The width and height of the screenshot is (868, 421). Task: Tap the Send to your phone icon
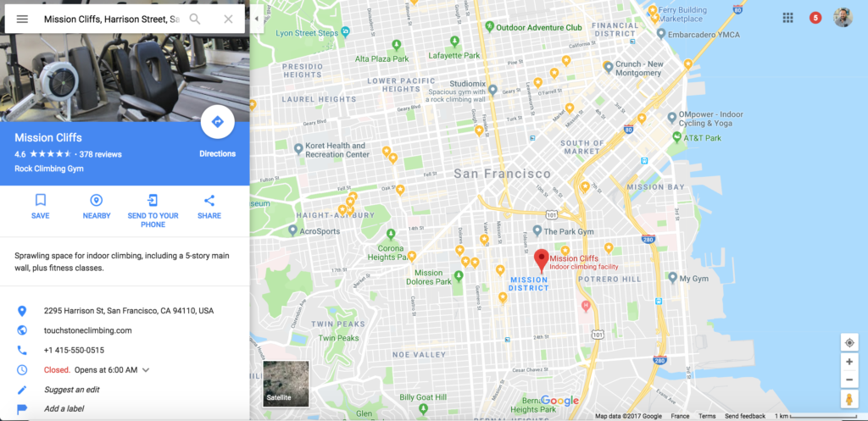pyautogui.click(x=153, y=200)
